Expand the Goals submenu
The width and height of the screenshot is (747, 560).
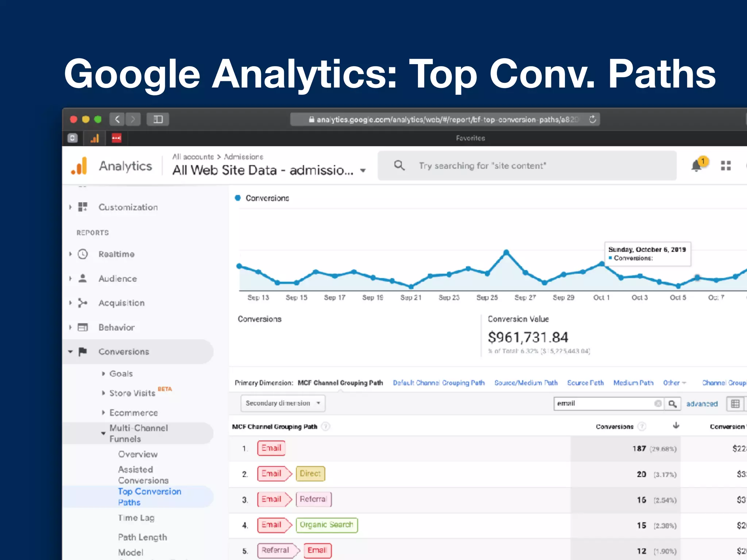(121, 374)
